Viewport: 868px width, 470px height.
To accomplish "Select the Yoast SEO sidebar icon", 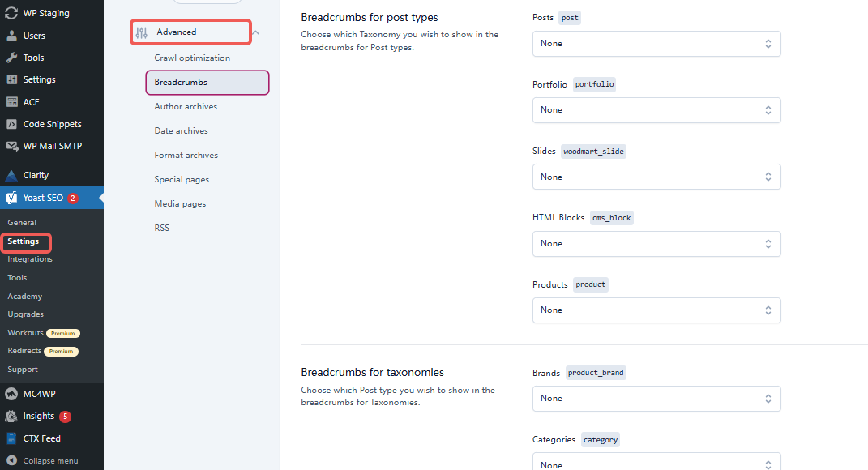I will (11, 197).
